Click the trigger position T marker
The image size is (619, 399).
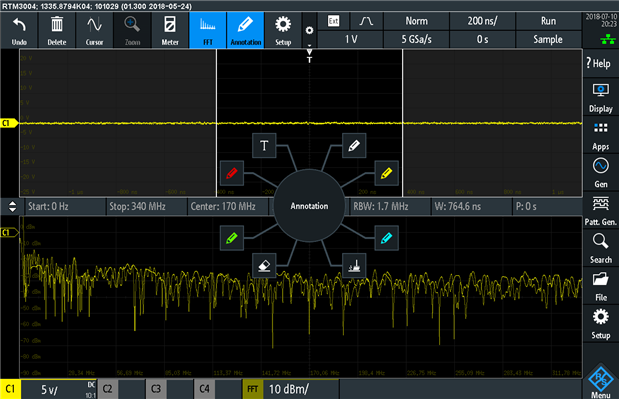point(310,56)
